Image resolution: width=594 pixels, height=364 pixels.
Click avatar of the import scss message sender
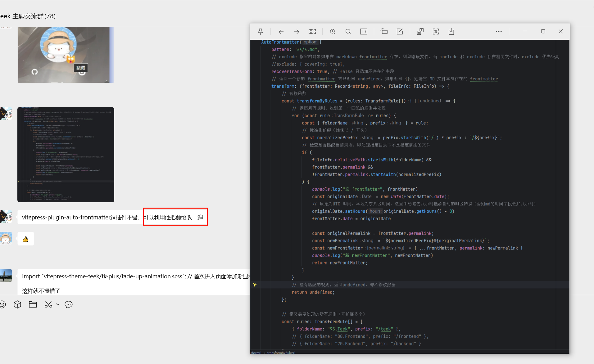pos(6,275)
